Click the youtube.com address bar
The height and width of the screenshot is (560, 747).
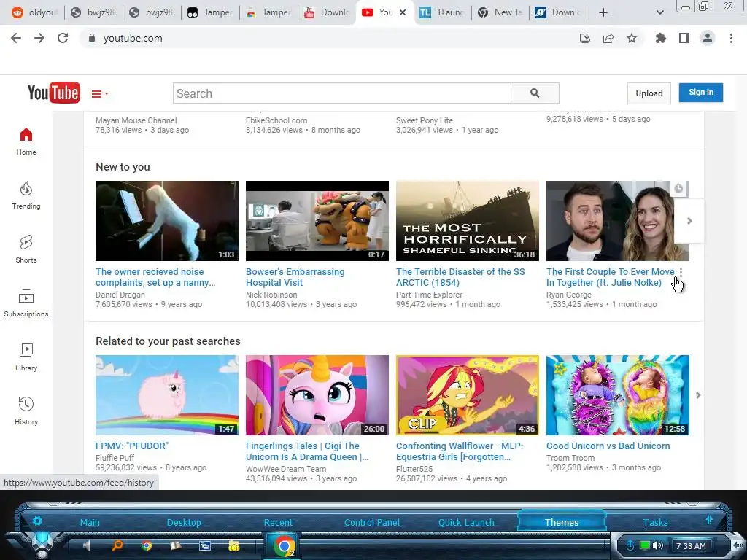(329, 38)
